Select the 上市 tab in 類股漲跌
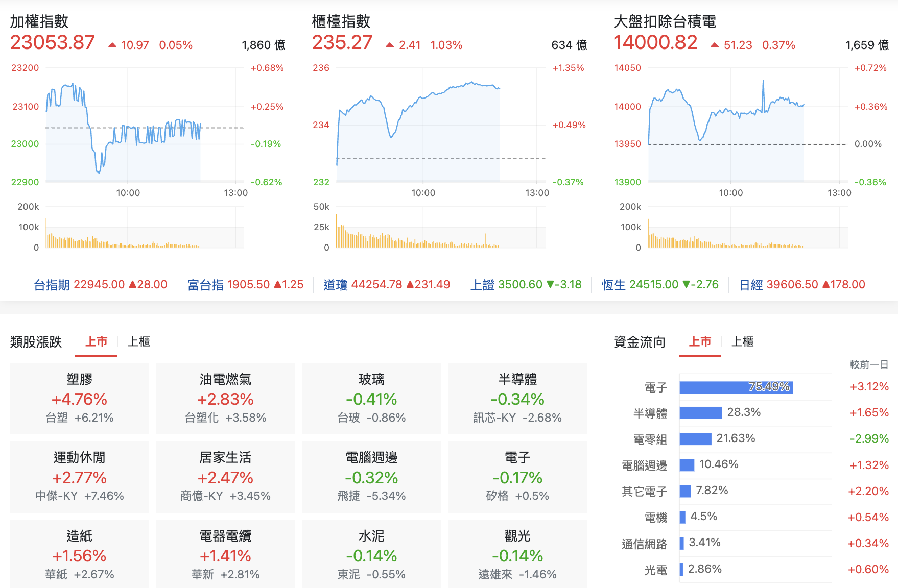898x588 pixels. [96, 342]
